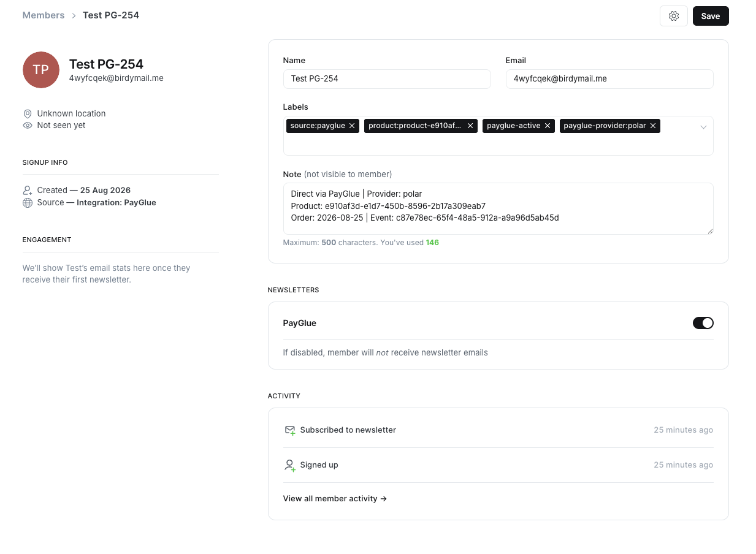756x554 pixels.
Task: Click the TP member avatar
Action: [x=41, y=70]
